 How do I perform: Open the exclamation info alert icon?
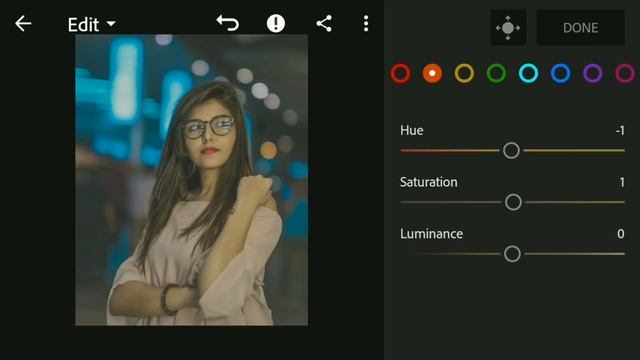[x=276, y=23]
